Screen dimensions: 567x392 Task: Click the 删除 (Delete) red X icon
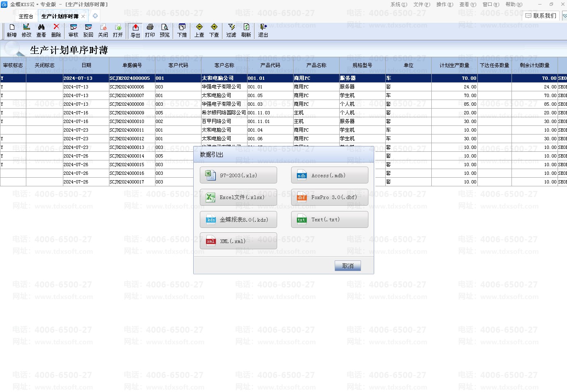(x=56, y=31)
